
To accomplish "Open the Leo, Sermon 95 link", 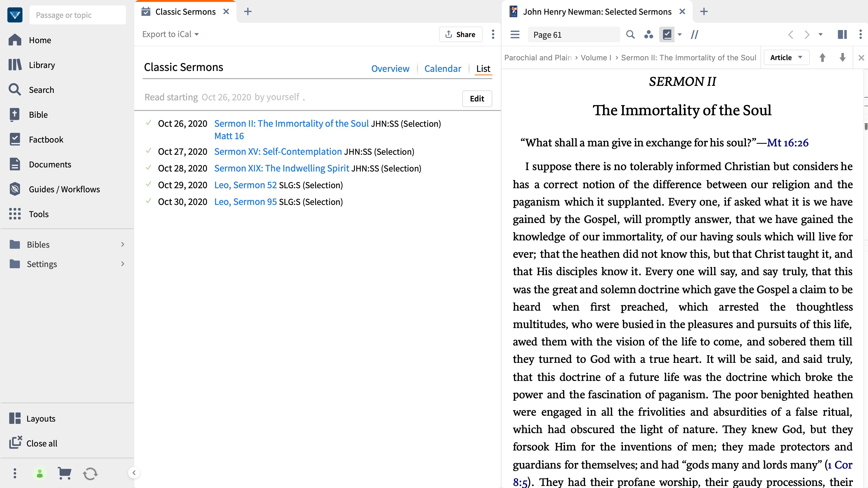I will coord(245,202).
